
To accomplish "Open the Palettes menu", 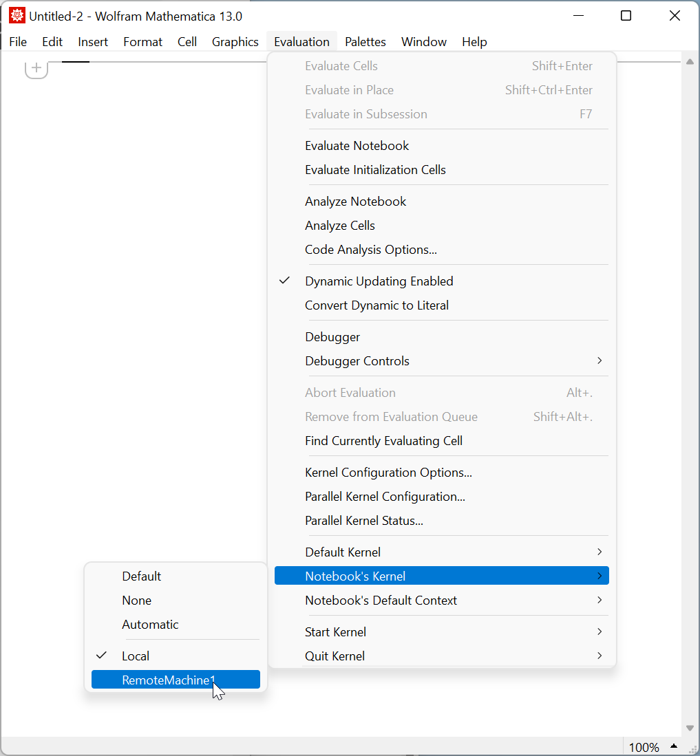I will (365, 41).
